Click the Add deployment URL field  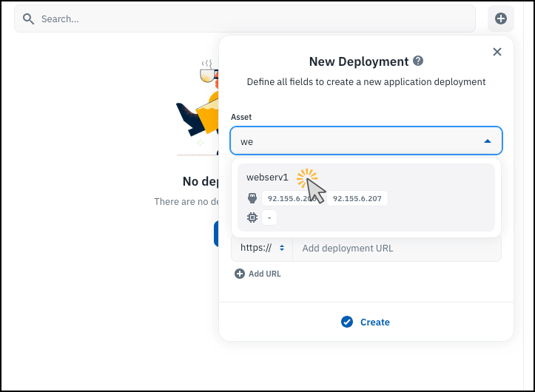click(396, 249)
